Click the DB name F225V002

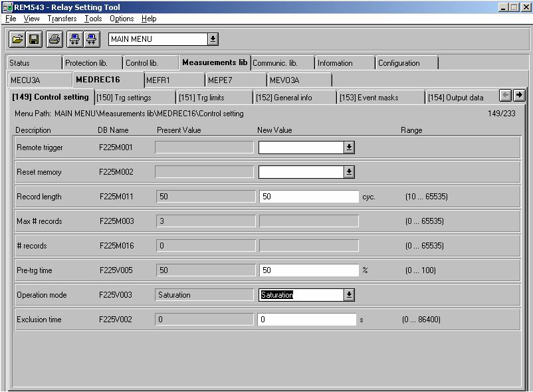(x=115, y=320)
